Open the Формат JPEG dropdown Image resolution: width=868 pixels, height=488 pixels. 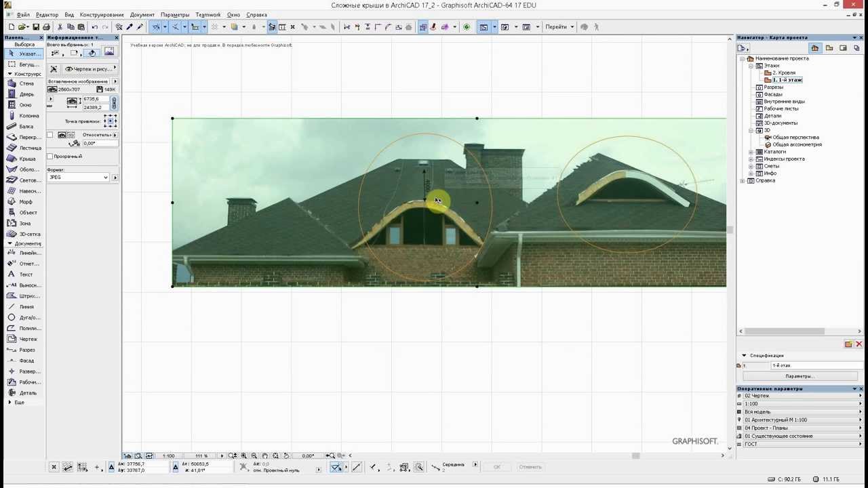point(78,178)
